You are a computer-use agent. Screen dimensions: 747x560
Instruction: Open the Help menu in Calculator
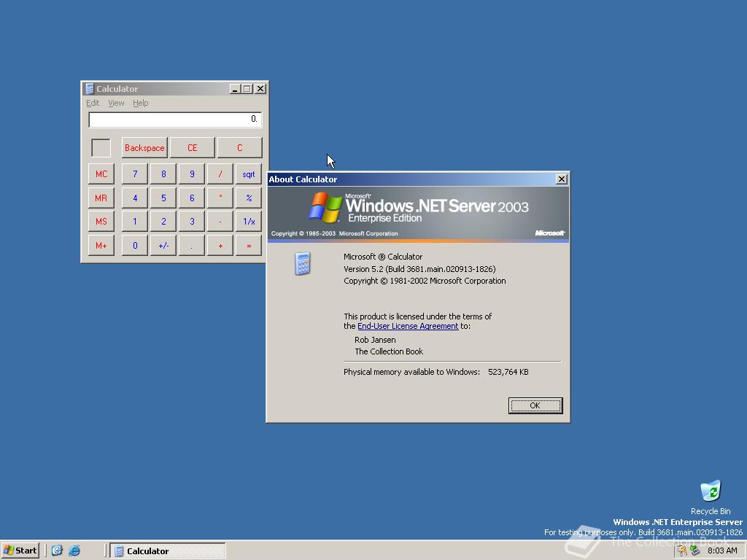click(x=140, y=103)
